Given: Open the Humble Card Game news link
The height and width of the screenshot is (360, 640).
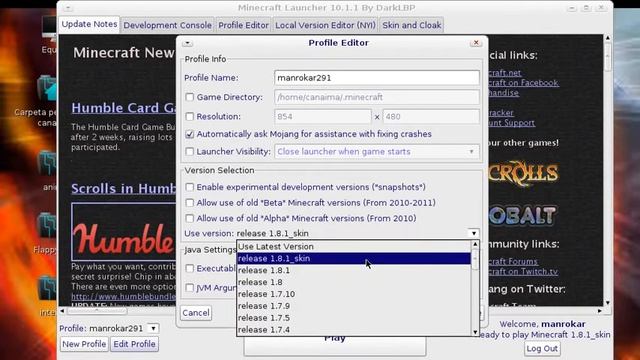Looking at the screenshot, I should coord(124,108).
